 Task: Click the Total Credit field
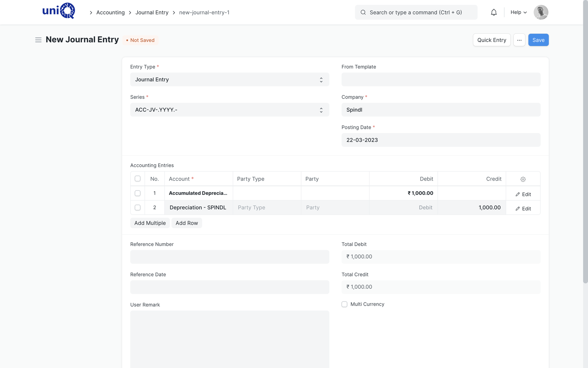[x=441, y=287]
